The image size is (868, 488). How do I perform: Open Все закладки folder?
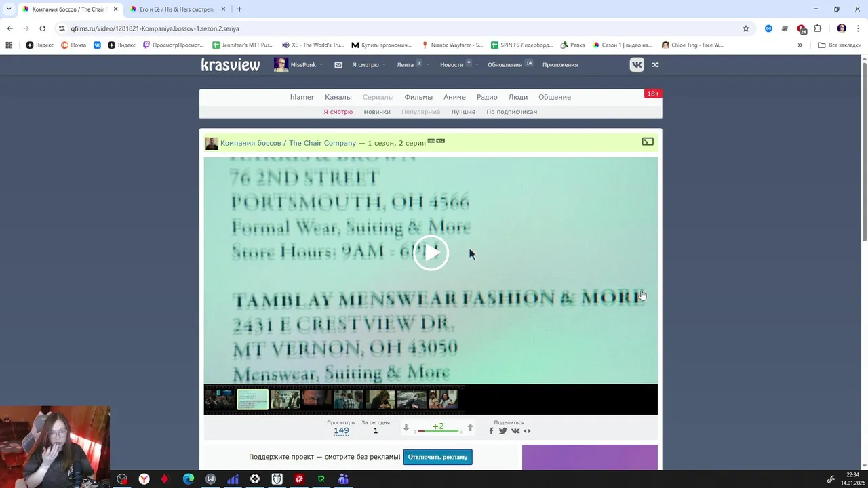[x=840, y=45]
